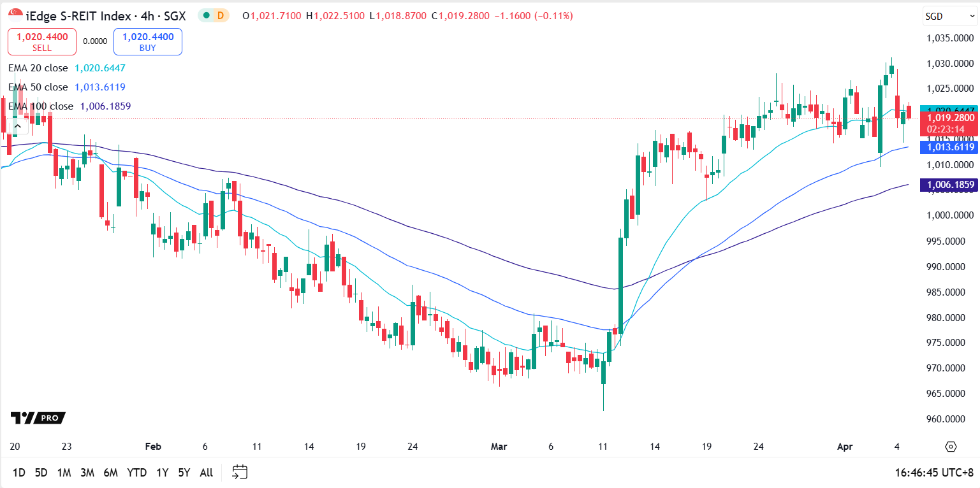The width and height of the screenshot is (980, 488).
Task: Click the Feb label on time axis
Action: pyautogui.click(x=153, y=447)
